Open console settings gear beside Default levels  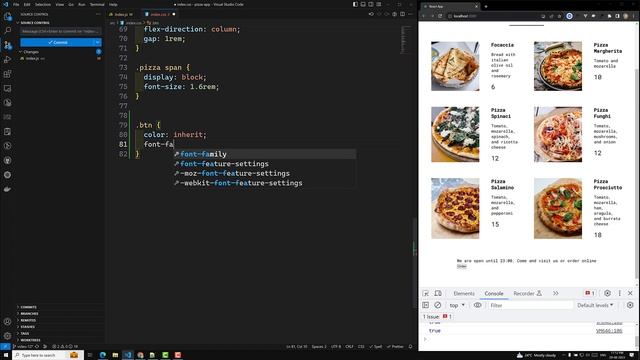coord(630,305)
